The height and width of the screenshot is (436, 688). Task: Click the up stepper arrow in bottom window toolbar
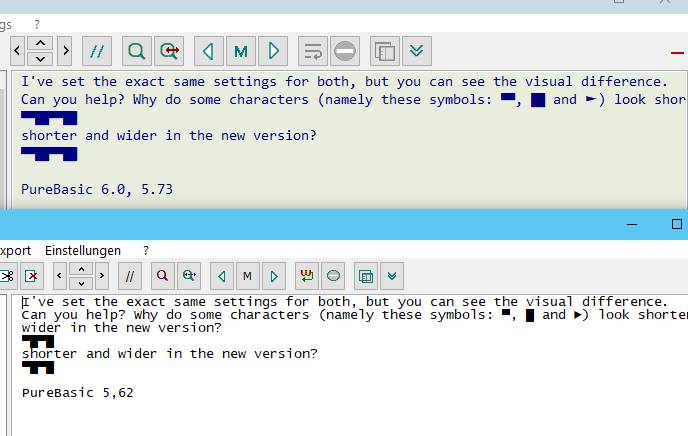click(81, 269)
